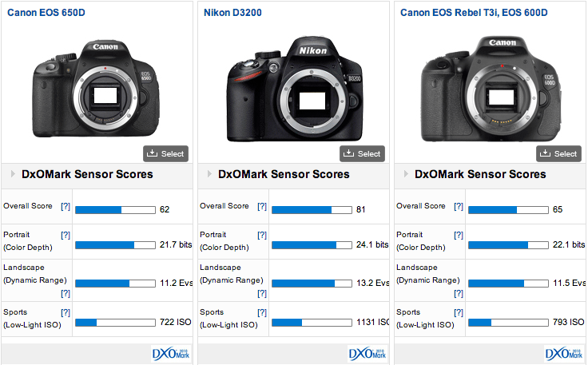Viewport: 588px width, 365px height.
Task: Click the Nikon D3200 camera image
Action: (x=295, y=89)
